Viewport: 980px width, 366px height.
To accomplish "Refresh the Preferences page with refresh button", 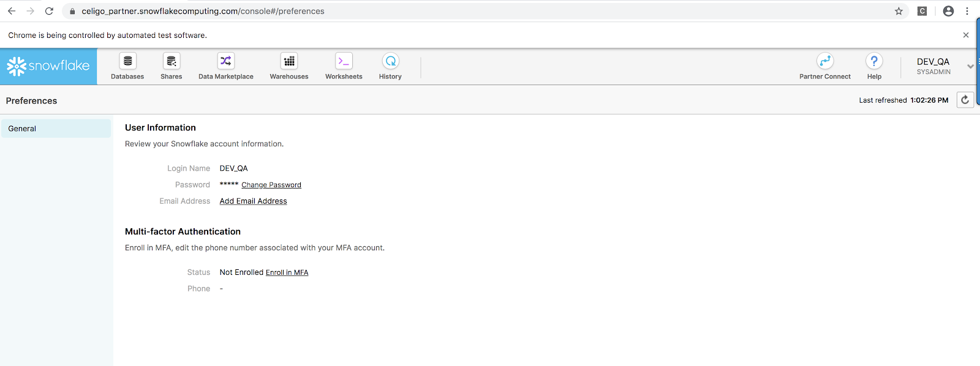I will (965, 100).
